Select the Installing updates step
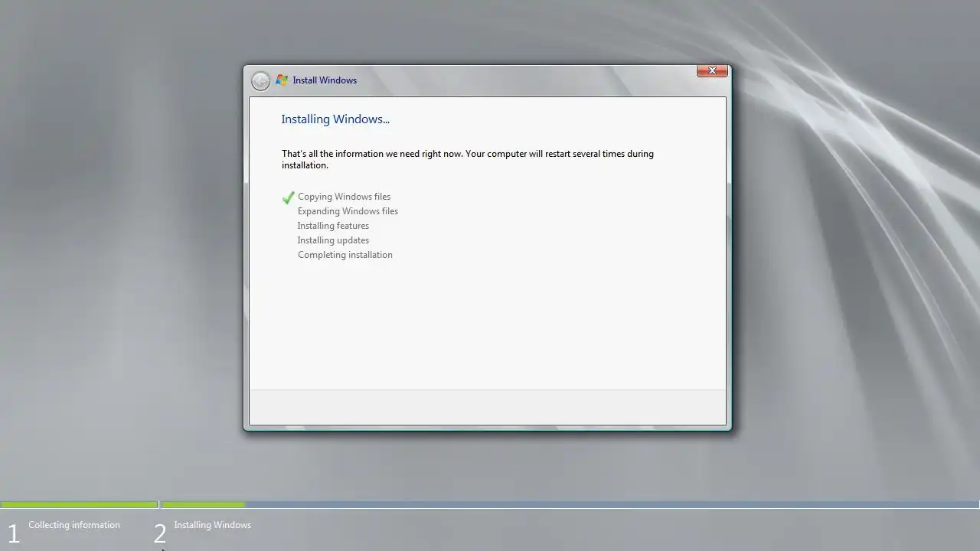The height and width of the screenshot is (551, 980). click(333, 240)
